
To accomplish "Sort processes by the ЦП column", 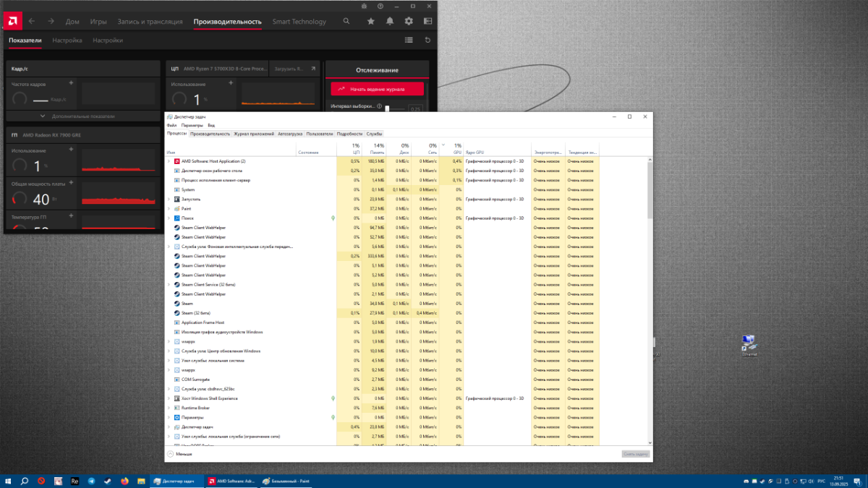I will (x=349, y=149).
